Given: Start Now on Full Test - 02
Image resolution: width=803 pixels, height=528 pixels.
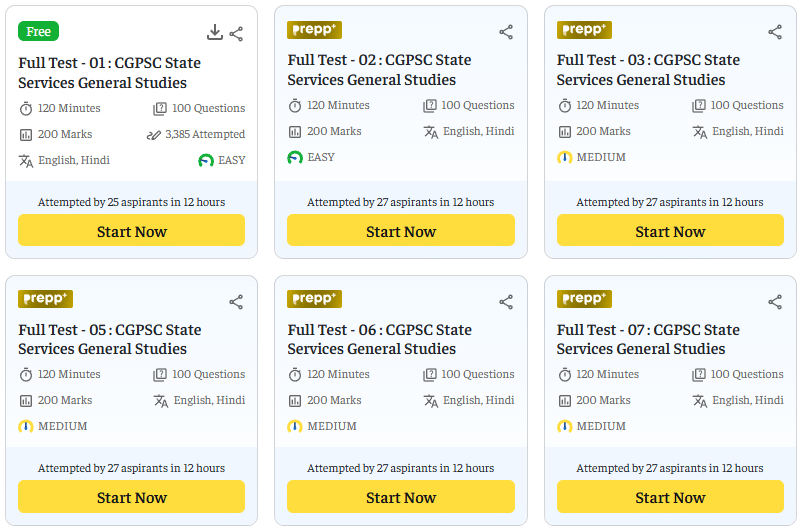Looking at the screenshot, I should click(x=401, y=230).
